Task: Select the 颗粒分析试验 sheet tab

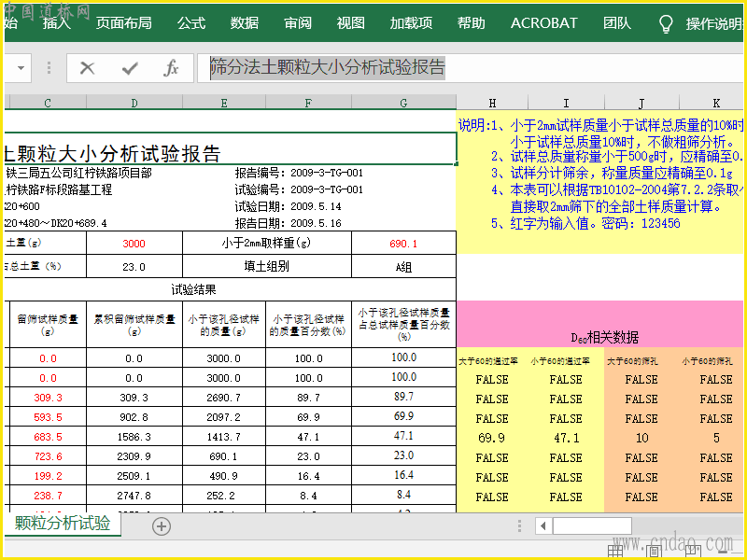Action: click(x=63, y=524)
